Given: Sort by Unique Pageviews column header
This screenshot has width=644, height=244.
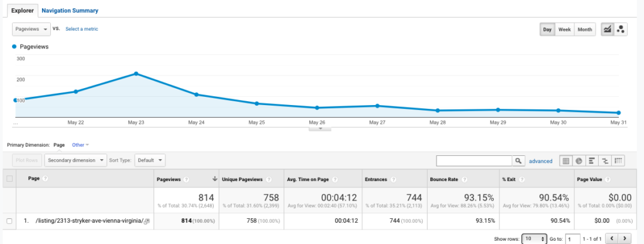Looking at the screenshot, I should pos(242,179).
